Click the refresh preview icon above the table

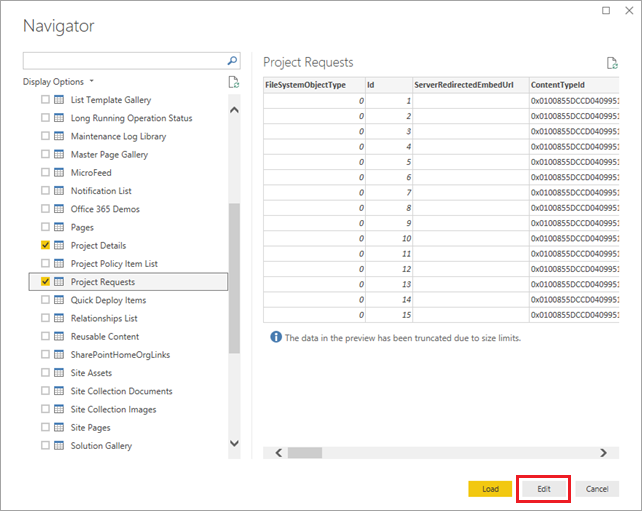[612, 63]
